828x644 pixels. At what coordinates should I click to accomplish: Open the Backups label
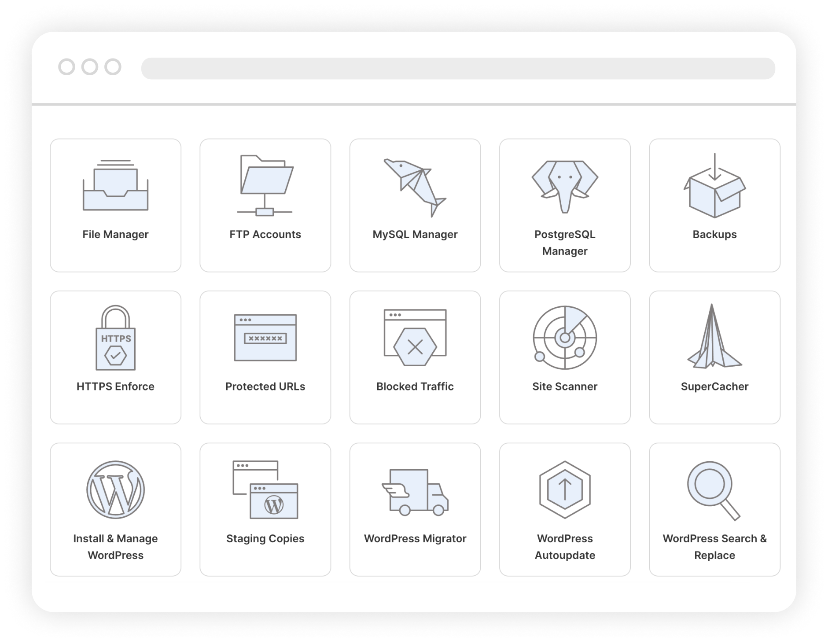coord(714,235)
